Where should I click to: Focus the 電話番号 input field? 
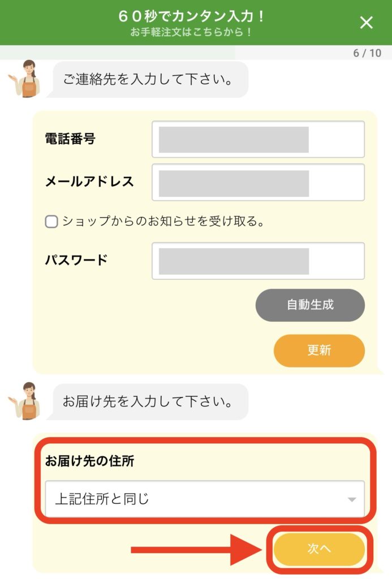point(258,139)
